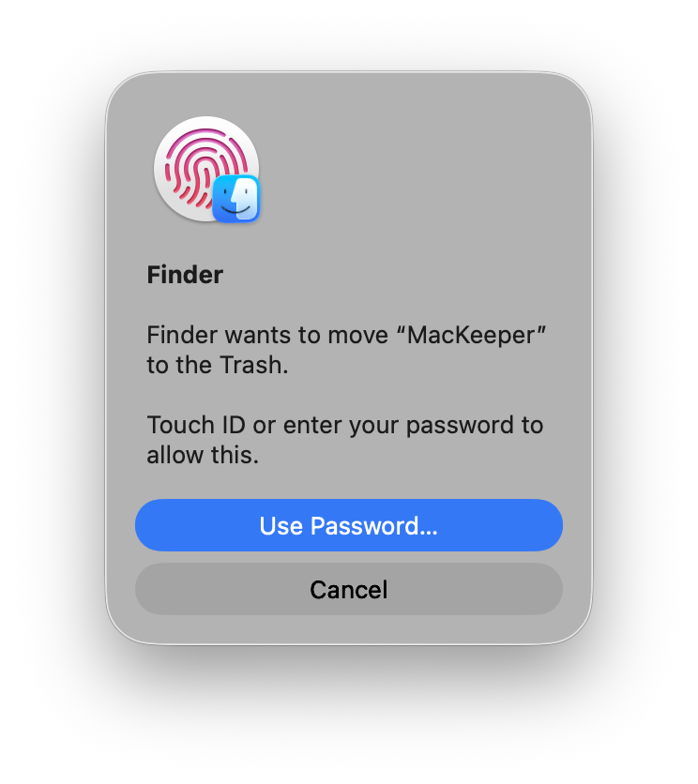
Task: Dismiss the Finder authorization dialog with Cancel
Action: click(349, 589)
